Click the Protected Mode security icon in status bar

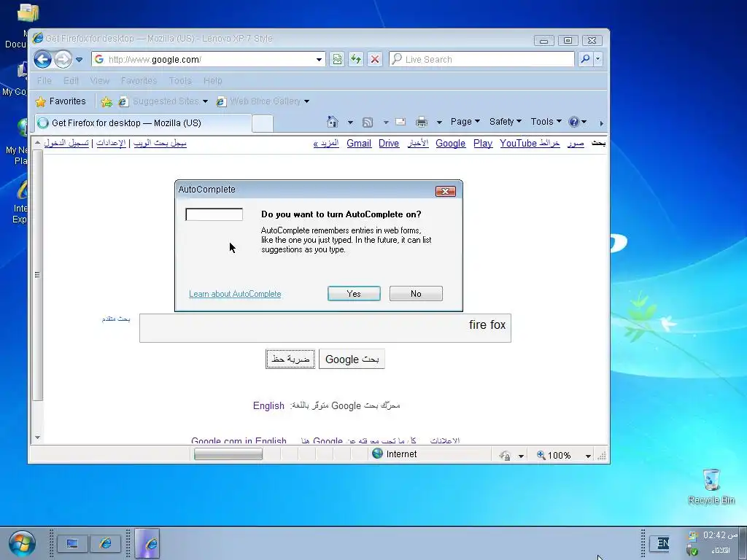point(505,455)
